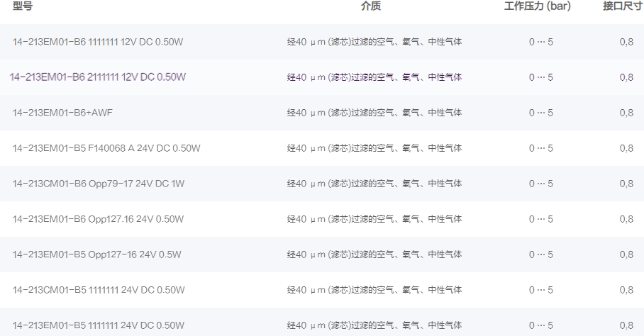Image resolution: width=644 pixels, height=336 pixels.
Task: Open model 14-213EM01-B6 Opp127.16 24V 0.50W
Action: (98, 219)
